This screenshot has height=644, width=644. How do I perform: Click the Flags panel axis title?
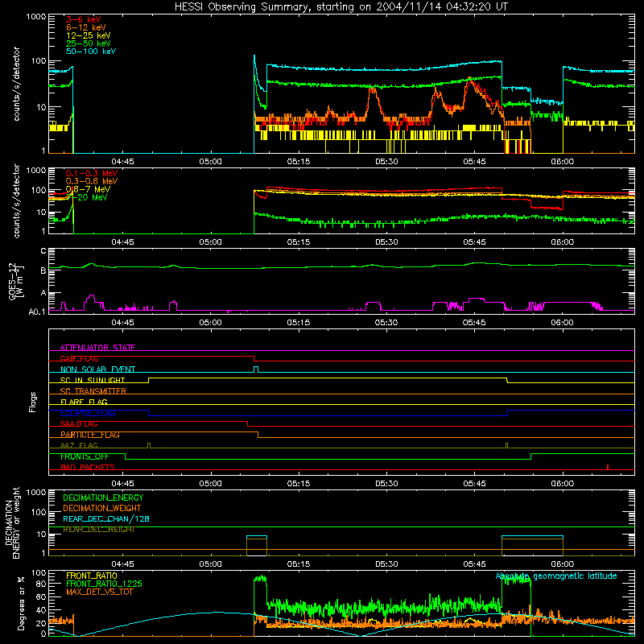(33, 402)
